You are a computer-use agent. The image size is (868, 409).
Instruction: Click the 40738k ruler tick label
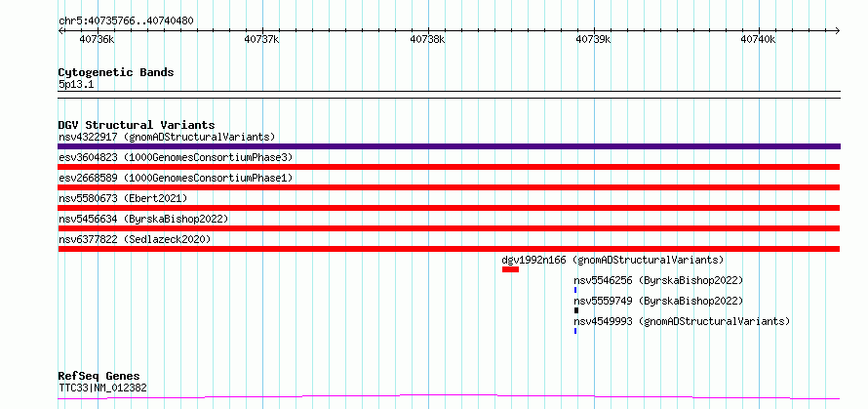(427, 39)
